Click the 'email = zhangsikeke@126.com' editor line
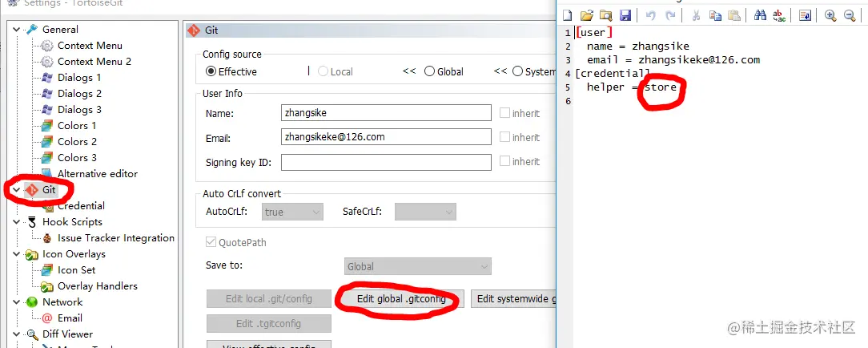 click(673, 60)
